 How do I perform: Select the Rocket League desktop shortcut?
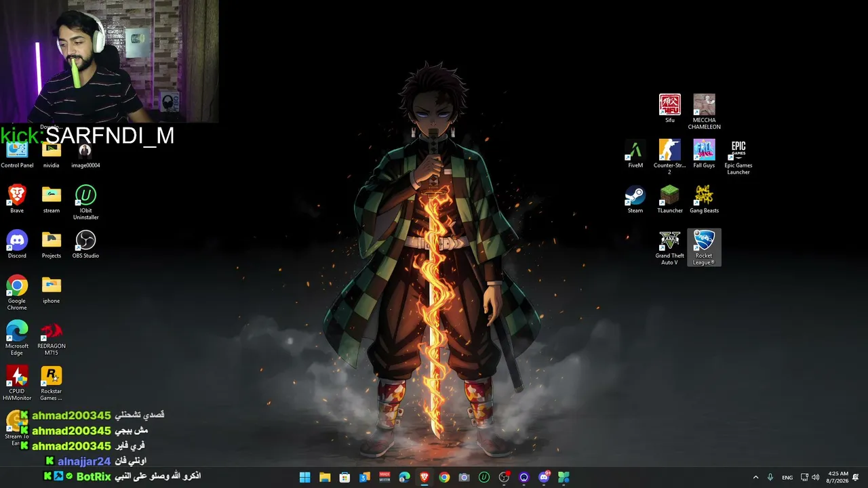704,248
